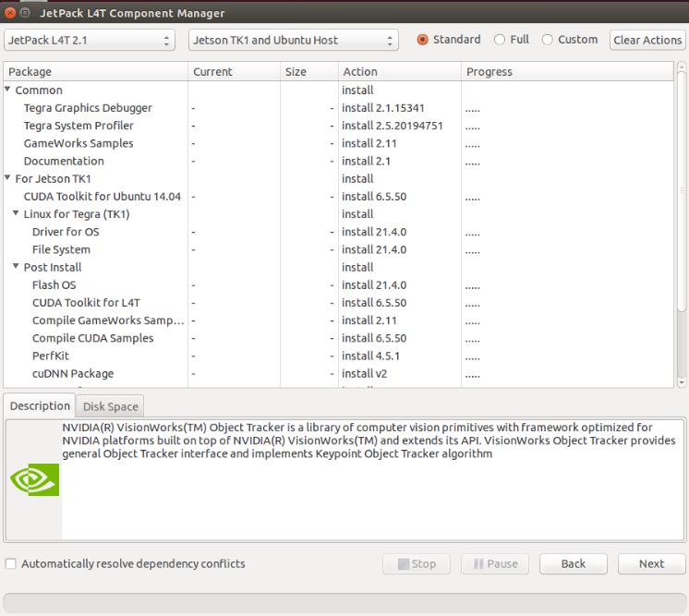Collapse the Linux for Tegra (TK1) node

pyautogui.click(x=16, y=213)
